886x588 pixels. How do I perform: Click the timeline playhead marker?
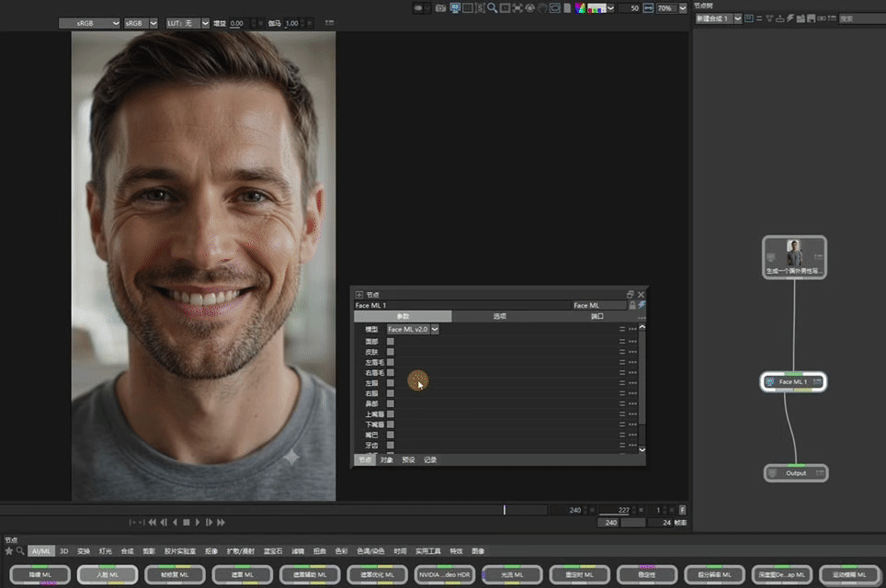504,510
